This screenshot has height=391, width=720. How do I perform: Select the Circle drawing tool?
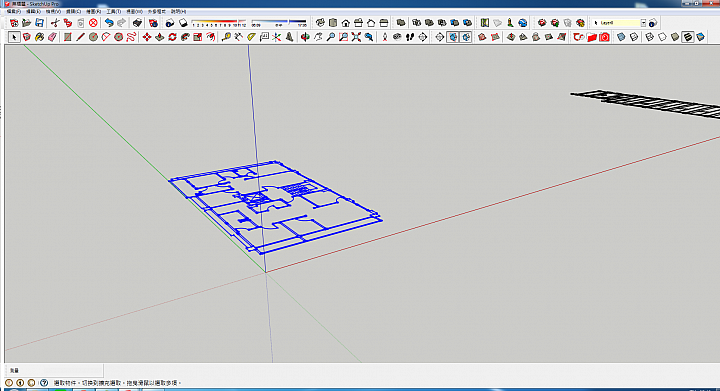pos(93,37)
